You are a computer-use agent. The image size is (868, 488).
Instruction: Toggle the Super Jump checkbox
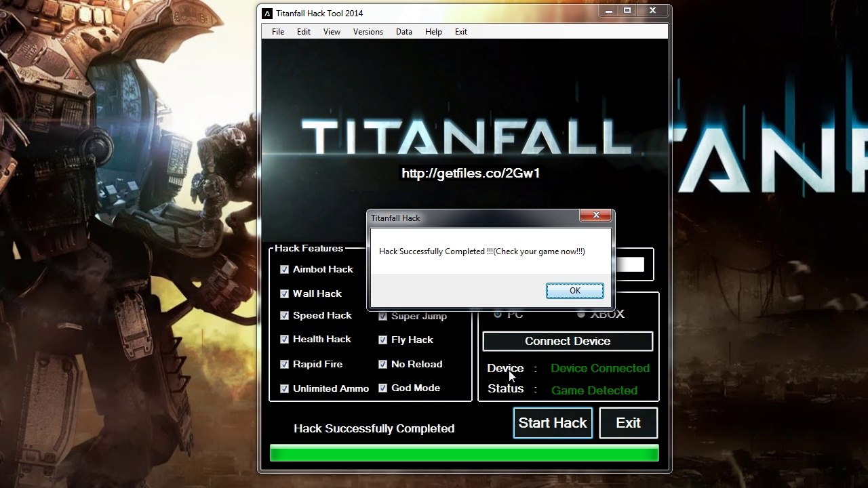point(382,316)
